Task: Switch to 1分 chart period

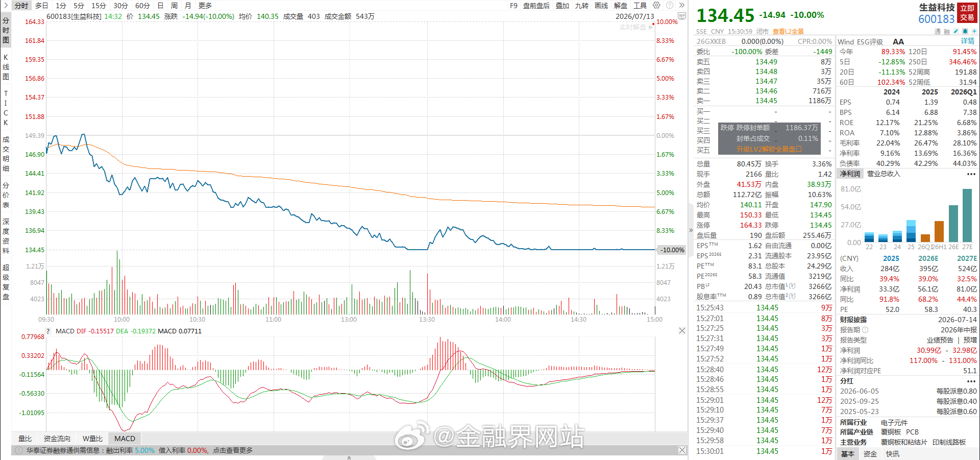Action: [61, 6]
